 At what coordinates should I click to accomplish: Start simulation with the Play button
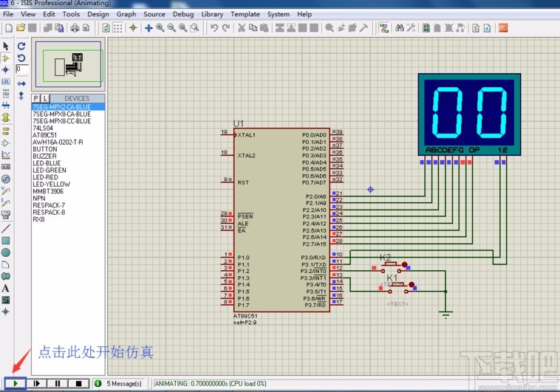coord(16,383)
